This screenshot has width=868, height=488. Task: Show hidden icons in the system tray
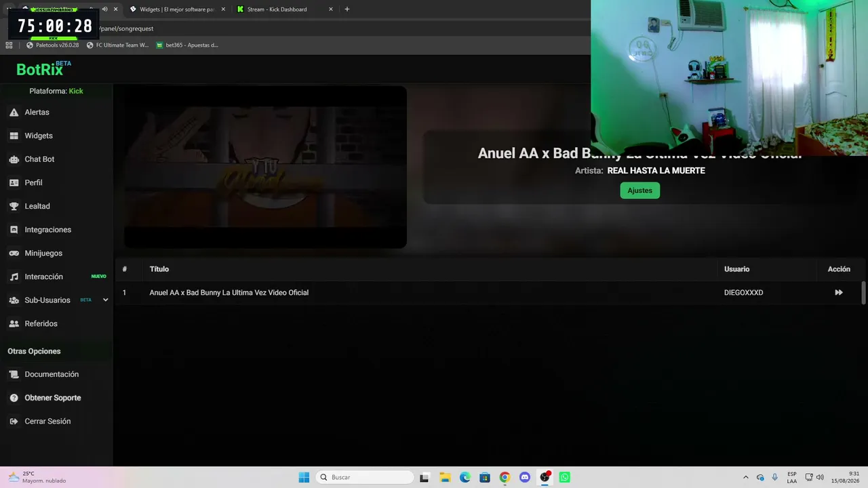coord(746,477)
